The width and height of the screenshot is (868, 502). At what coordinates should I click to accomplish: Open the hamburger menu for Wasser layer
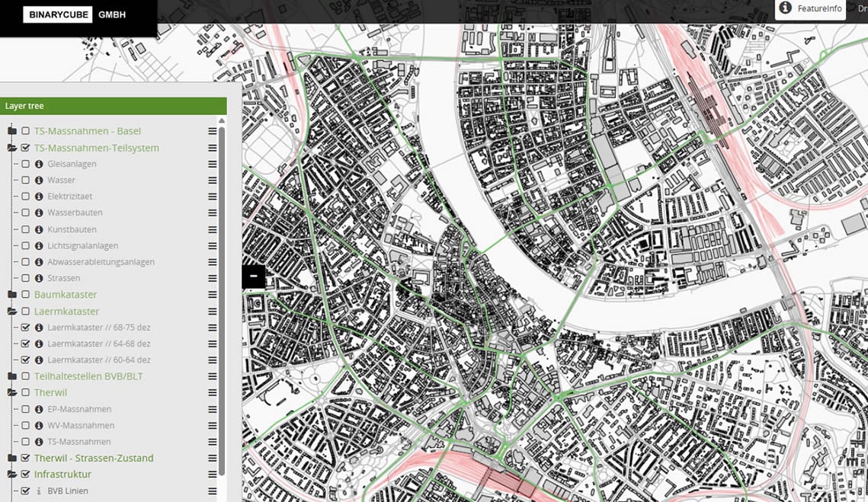tap(213, 181)
